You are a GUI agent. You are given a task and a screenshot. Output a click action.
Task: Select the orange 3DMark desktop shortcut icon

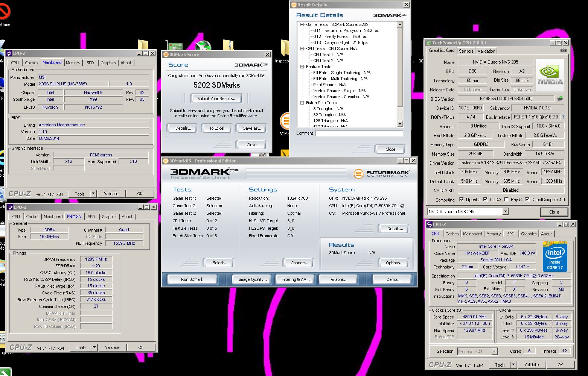(285, 121)
